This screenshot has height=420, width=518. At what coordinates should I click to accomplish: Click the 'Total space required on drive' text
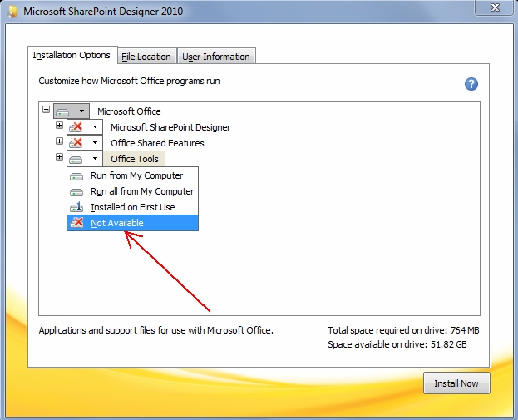pyautogui.click(x=403, y=330)
